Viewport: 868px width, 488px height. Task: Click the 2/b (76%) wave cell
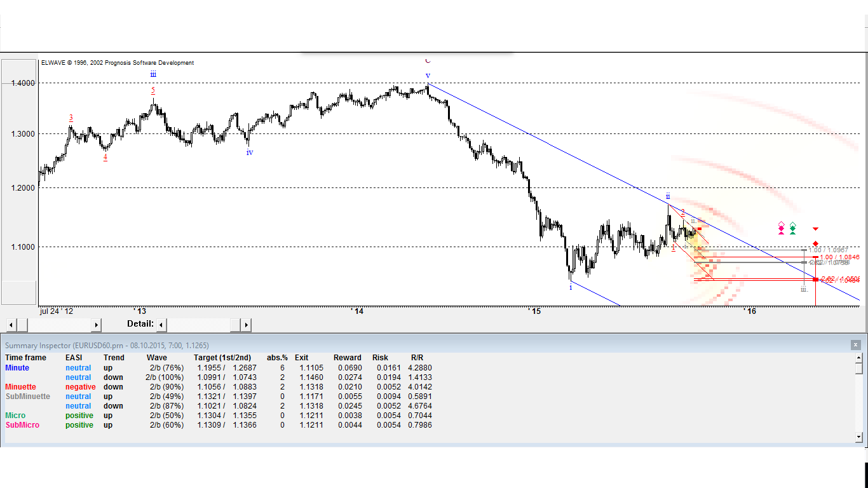pyautogui.click(x=166, y=368)
